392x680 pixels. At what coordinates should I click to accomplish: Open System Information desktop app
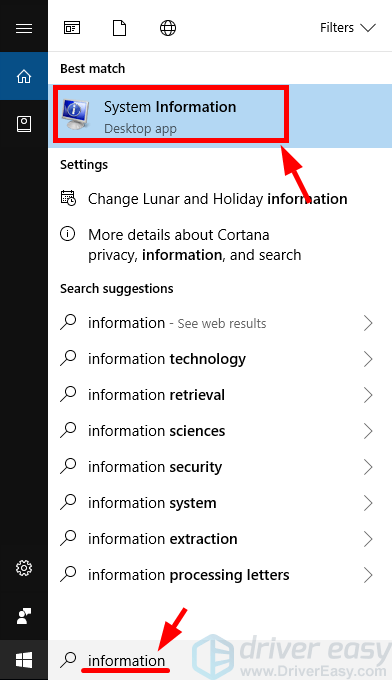(x=220, y=116)
